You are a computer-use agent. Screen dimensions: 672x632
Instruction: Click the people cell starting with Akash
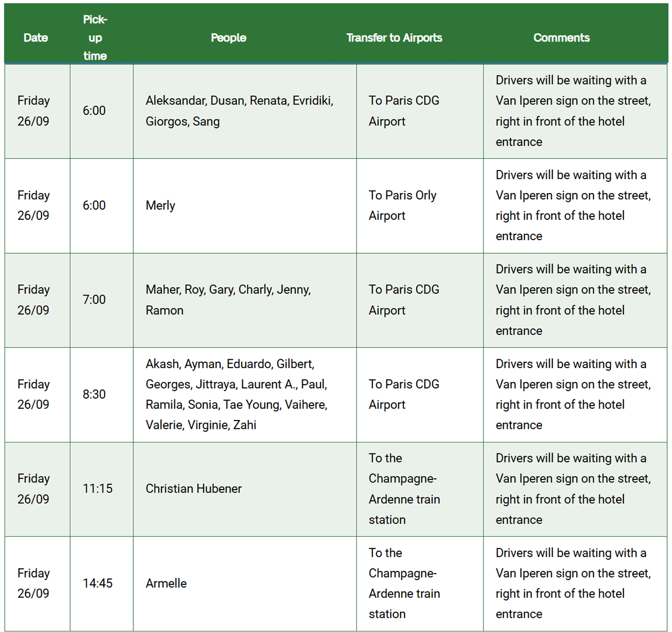(x=236, y=394)
